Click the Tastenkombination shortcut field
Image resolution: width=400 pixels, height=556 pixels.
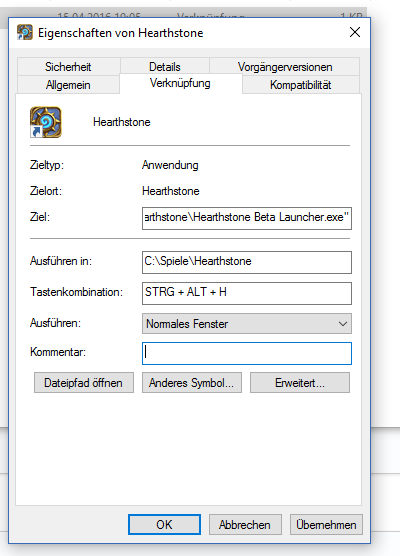[x=247, y=293]
